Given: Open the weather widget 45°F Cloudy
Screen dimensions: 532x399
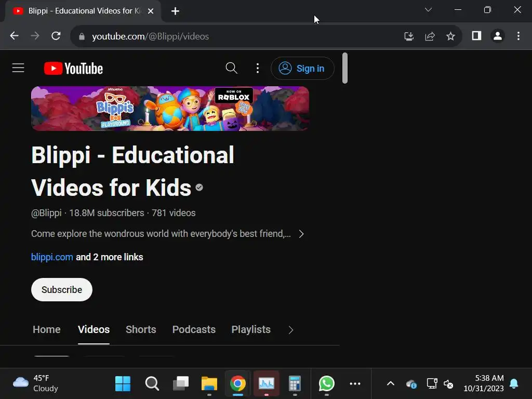Looking at the screenshot, I should [x=35, y=383].
